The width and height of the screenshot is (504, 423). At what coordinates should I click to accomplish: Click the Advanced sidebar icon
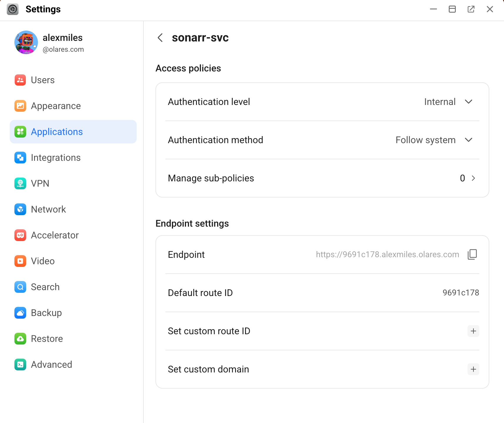click(x=20, y=365)
